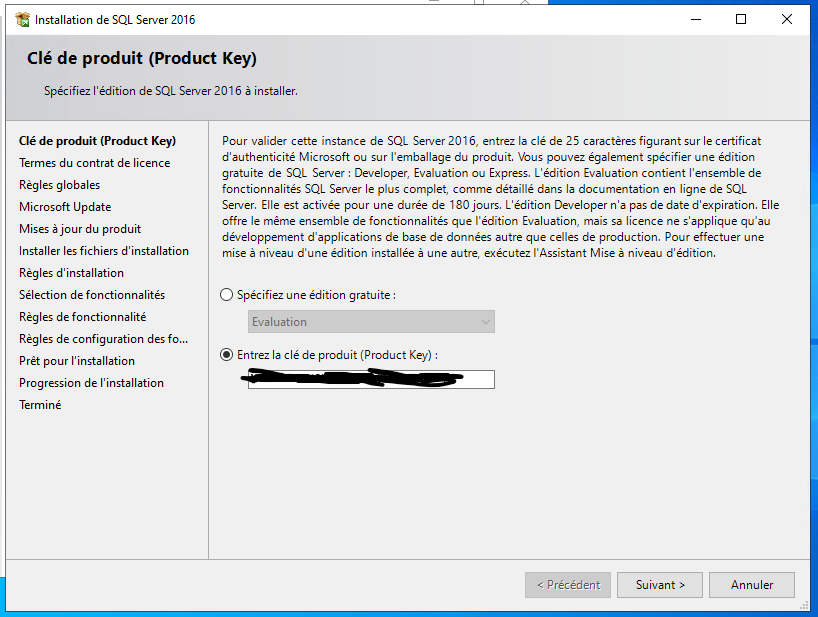Select Terminé in the sidebar

click(x=40, y=405)
